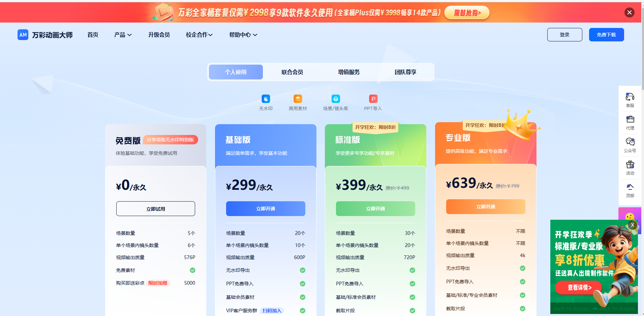This screenshot has height=316, width=644.
Task: Click 576P video quality value in 免费版
Action: click(189, 257)
